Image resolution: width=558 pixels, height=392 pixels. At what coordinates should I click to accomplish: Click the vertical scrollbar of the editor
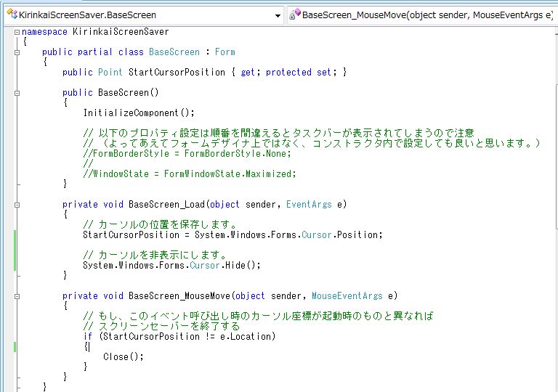557,157
